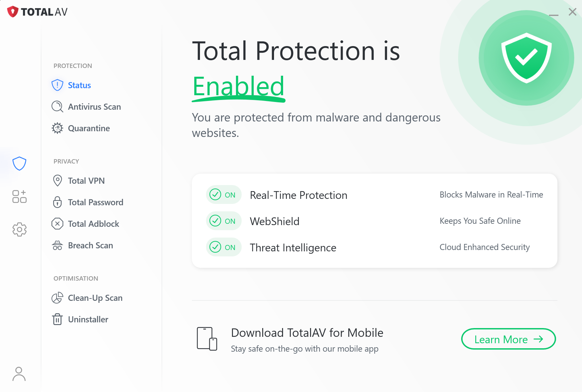Click the Total Adblock icon
582x392 pixels.
tap(57, 224)
